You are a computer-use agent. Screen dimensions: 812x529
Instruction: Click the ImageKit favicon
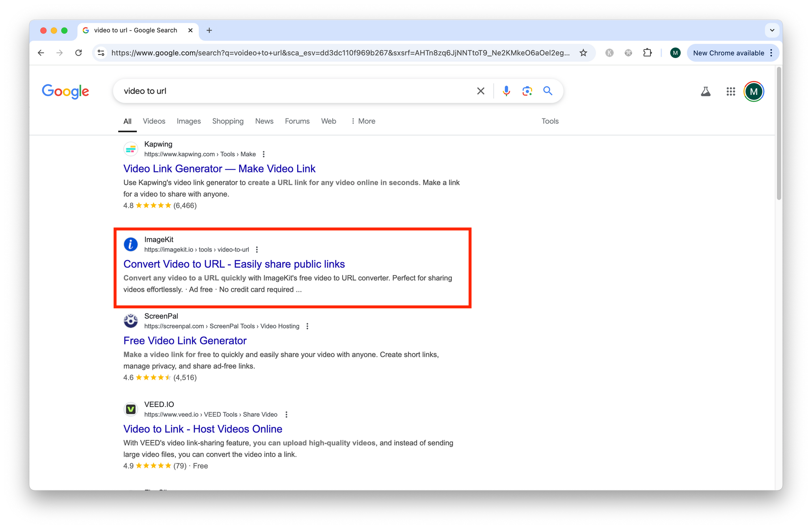point(131,245)
